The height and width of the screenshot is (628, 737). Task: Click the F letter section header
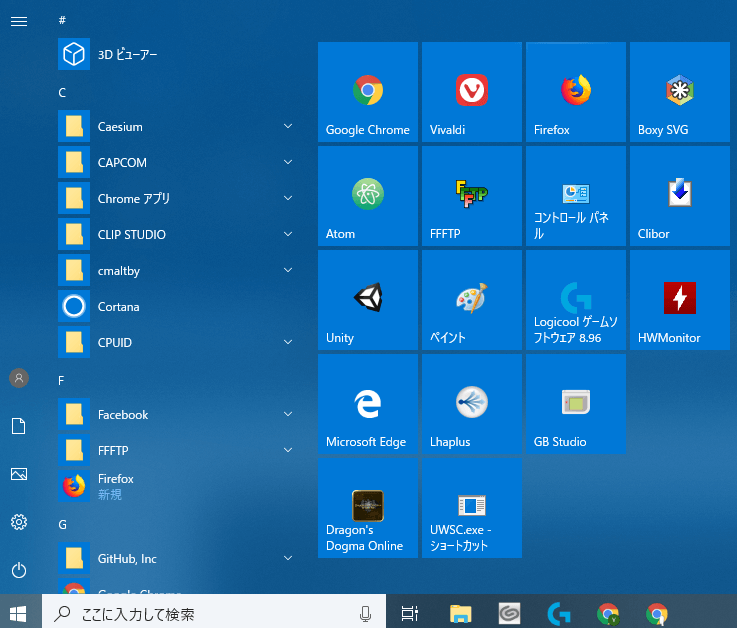point(61,381)
